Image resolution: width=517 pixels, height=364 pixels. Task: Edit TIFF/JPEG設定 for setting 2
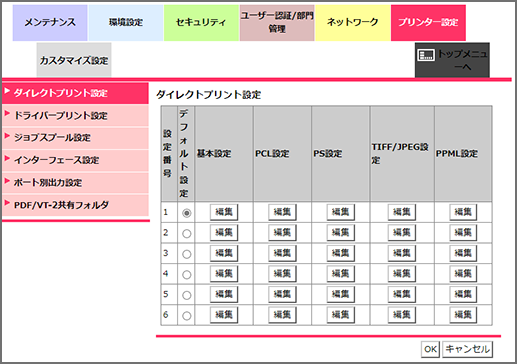pos(402,232)
